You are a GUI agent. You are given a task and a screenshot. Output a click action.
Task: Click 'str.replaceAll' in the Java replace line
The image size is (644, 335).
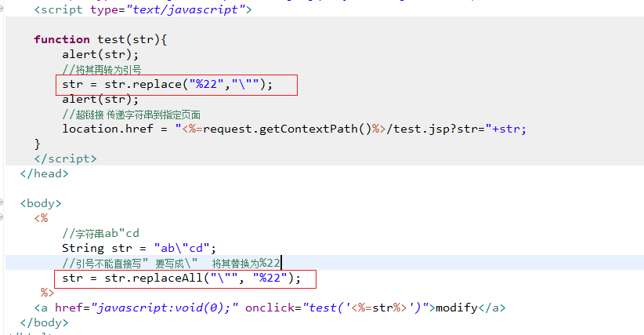(x=154, y=279)
